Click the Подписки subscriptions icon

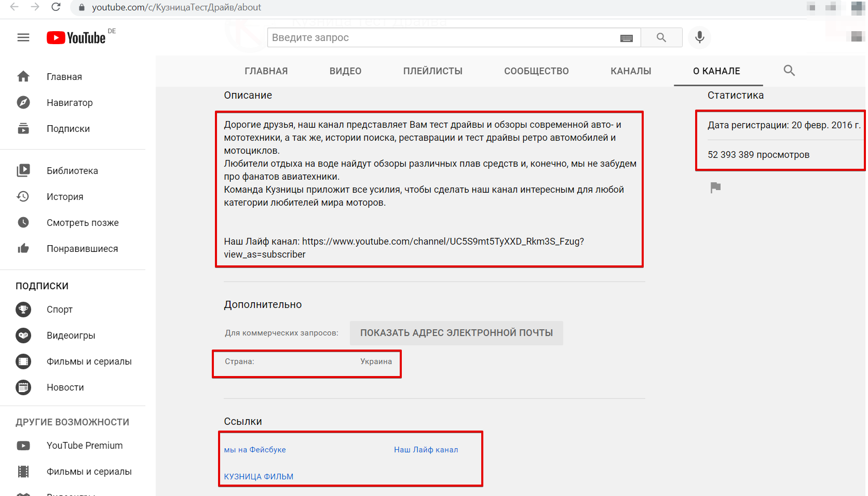click(23, 128)
